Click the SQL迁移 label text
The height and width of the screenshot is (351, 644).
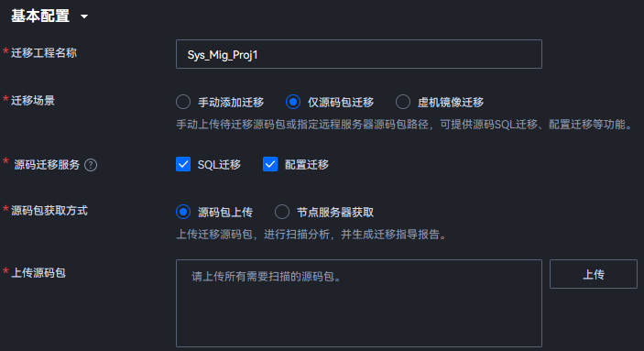coord(219,165)
